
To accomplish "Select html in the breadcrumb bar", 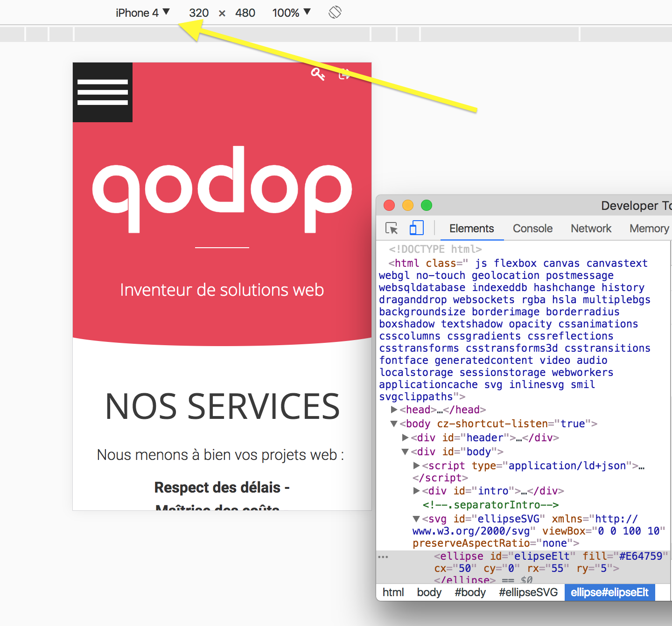I will pos(393,592).
